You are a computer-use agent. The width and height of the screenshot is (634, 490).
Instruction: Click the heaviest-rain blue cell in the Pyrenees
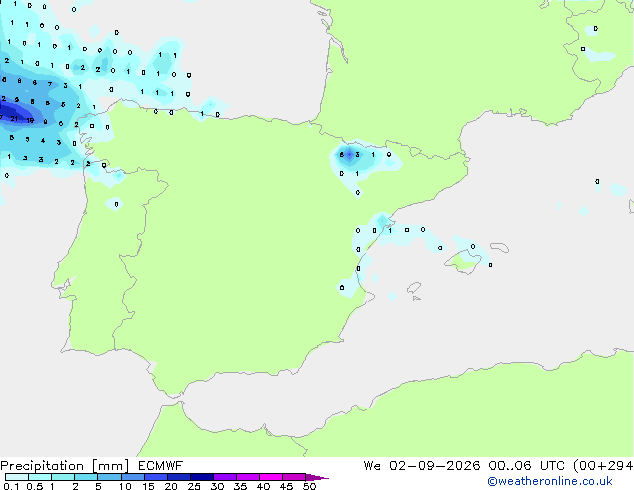pyautogui.click(x=349, y=154)
